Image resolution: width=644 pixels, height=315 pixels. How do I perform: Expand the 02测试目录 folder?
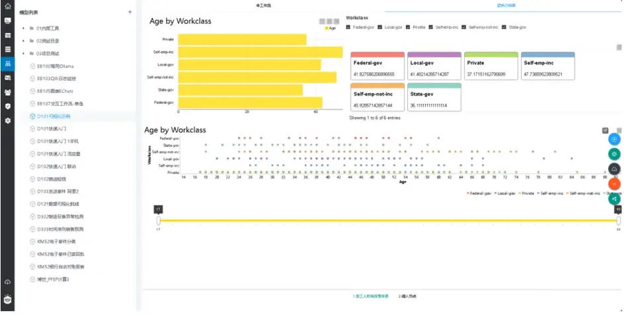click(x=23, y=41)
